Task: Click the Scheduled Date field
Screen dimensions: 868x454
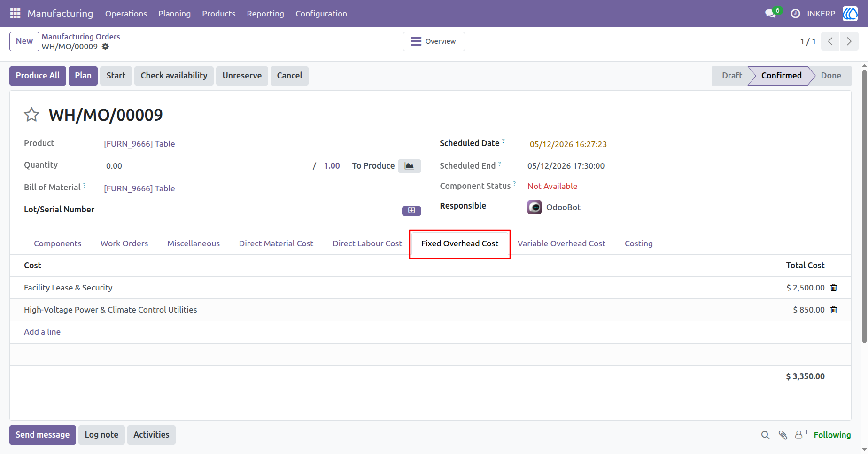Action: (568, 144)
